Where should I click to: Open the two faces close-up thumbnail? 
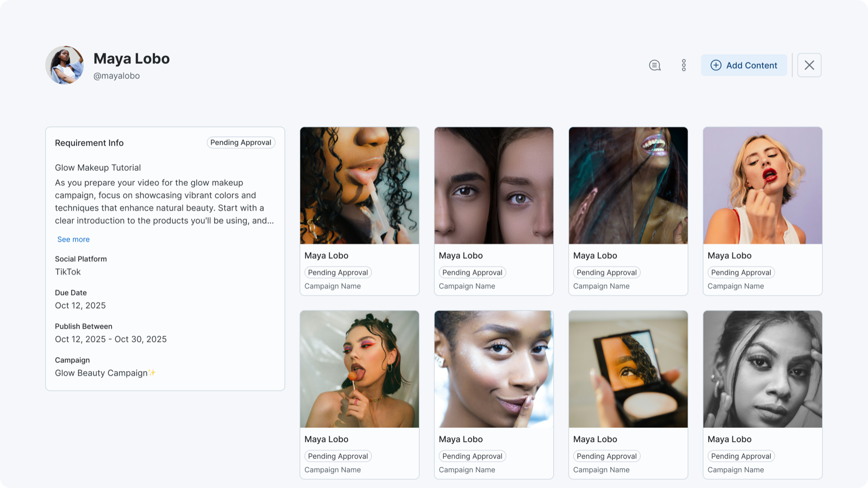(x=494, y=186)
